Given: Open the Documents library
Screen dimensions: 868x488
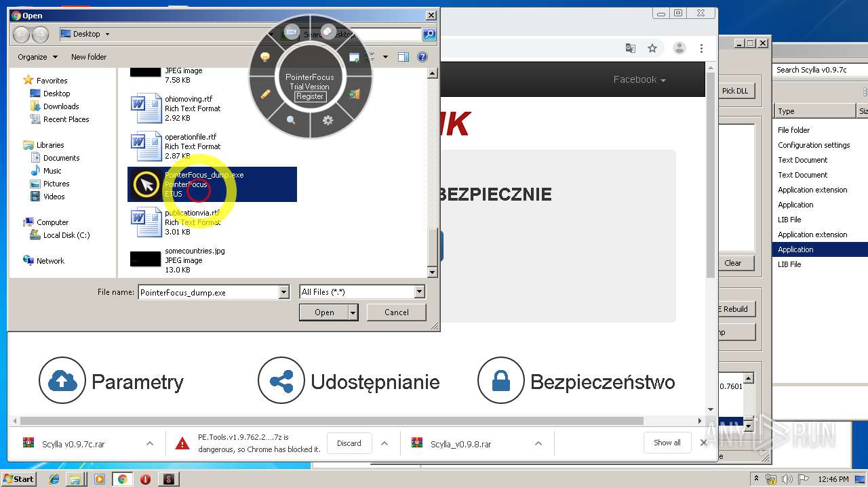Looking at the screenshot, I should [x=61, y=158].
